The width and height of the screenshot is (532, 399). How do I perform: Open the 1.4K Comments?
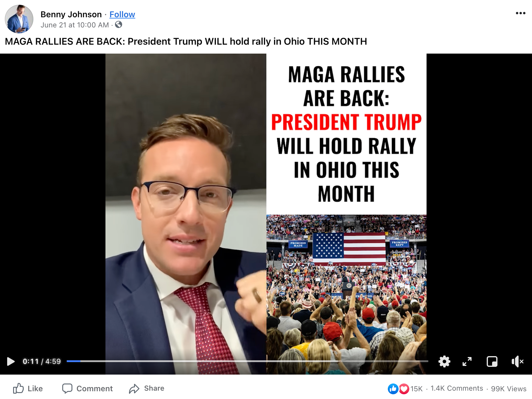(457, 388)
